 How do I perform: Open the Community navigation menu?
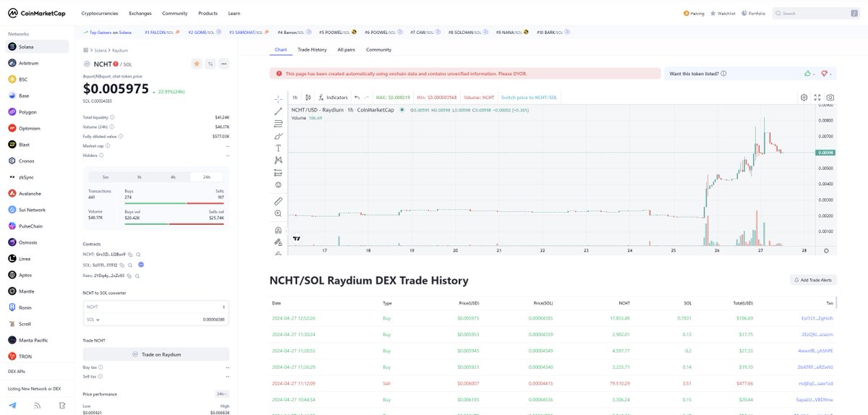pos(174,13)
